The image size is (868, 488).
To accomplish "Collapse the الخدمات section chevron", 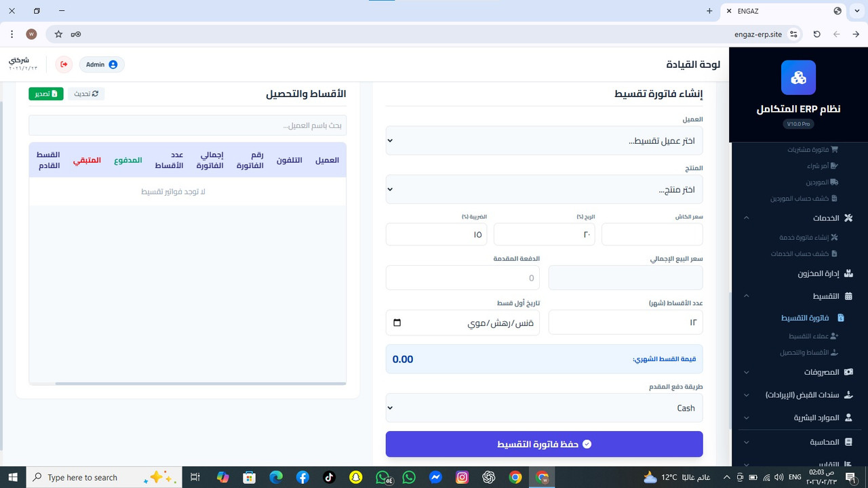I will tap(747, 218).
